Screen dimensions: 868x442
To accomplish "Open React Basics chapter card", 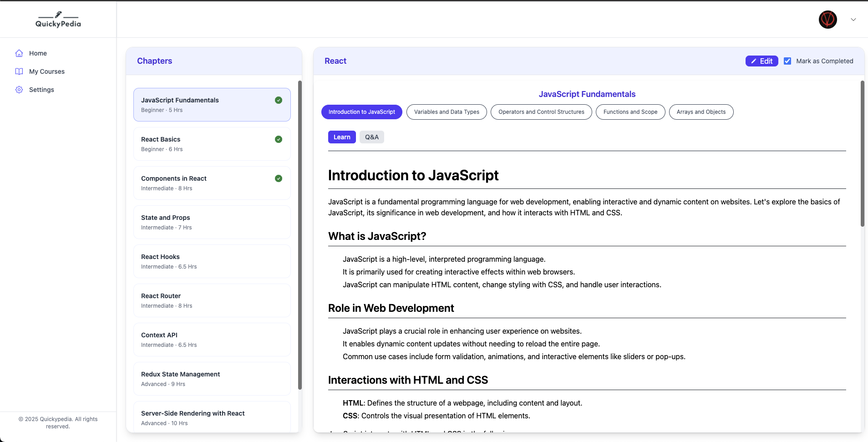I will (212, 144).
